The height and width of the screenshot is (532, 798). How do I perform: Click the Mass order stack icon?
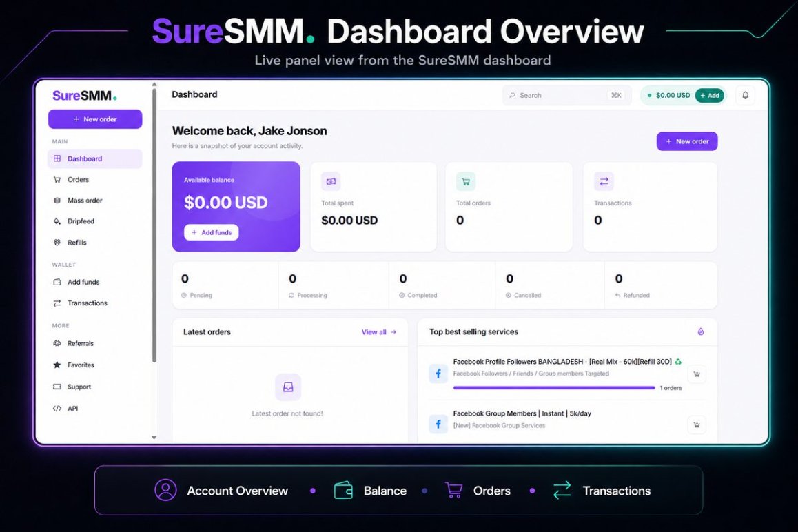coord(57,201)
